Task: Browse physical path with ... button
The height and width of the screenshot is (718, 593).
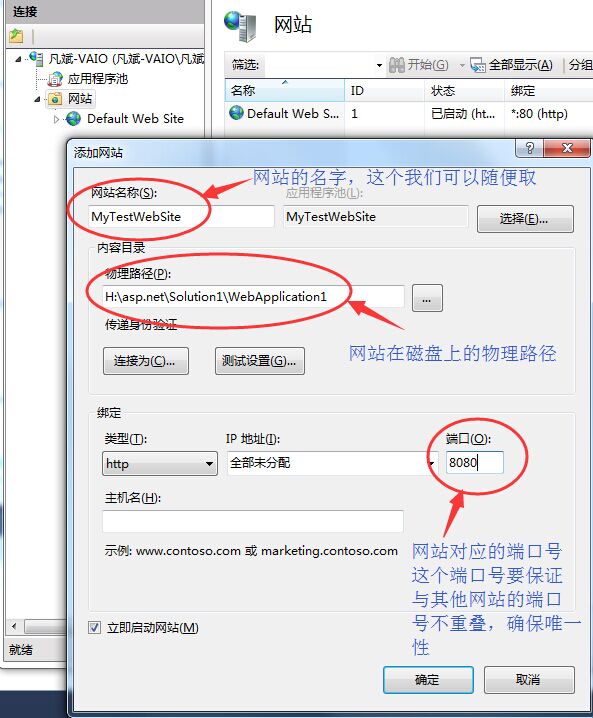Action: [x=427, y=298]
